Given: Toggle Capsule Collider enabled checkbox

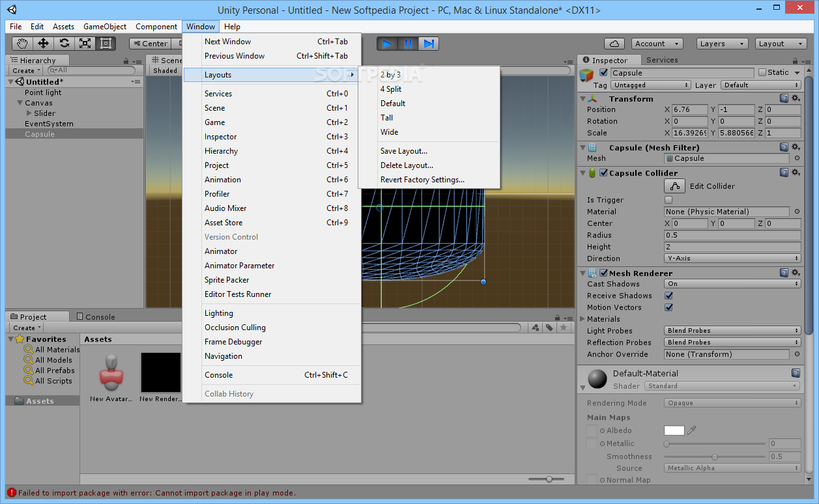Looking at the screenshot, I should [603, 173].
